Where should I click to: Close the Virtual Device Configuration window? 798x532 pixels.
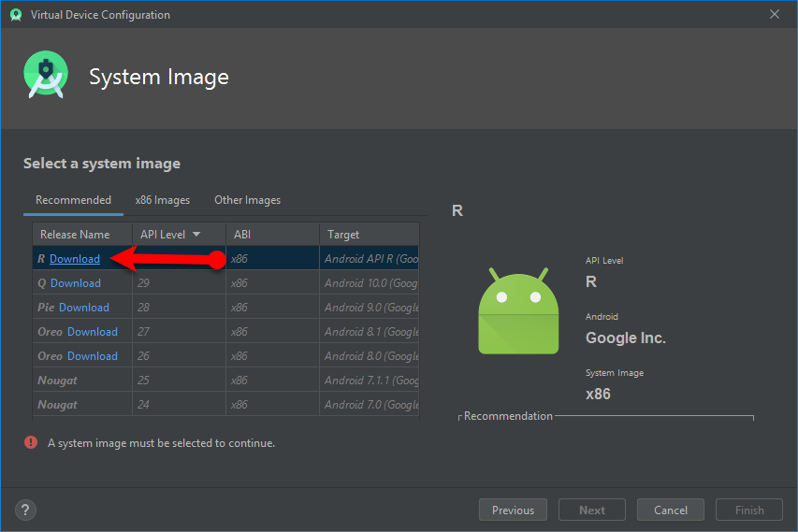[774, 14]
